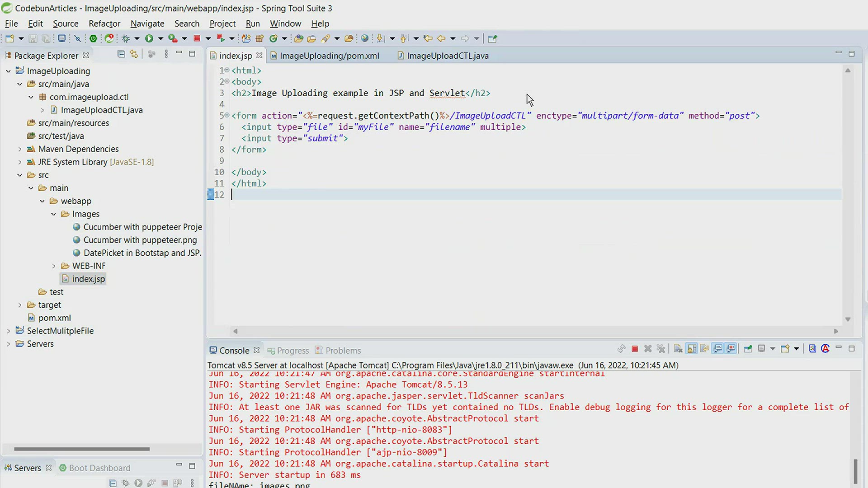
Task: Click the Package Explorer horizontal scrollbar
Action: point(82,449)
